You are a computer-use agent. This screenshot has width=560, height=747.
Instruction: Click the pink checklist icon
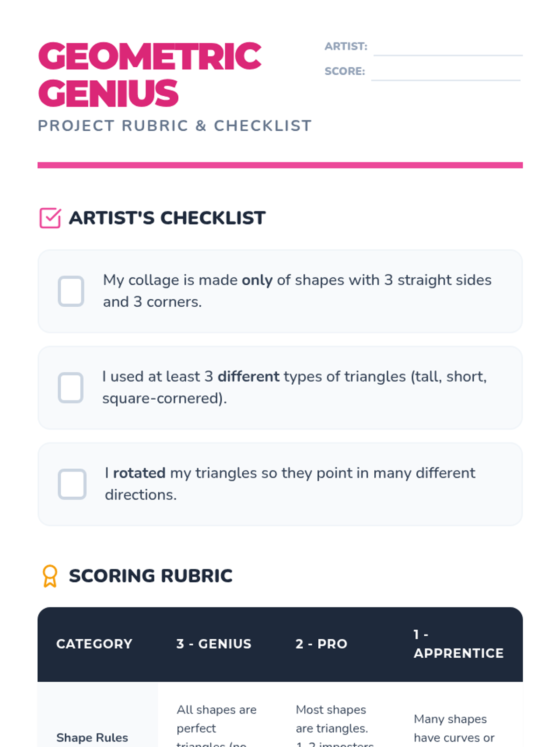coord(50,218)
